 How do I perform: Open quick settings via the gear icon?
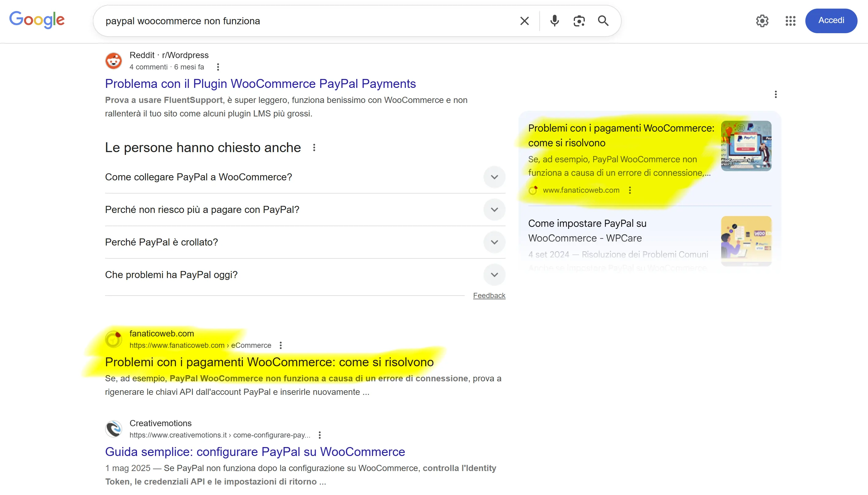[x=762, y=21]
